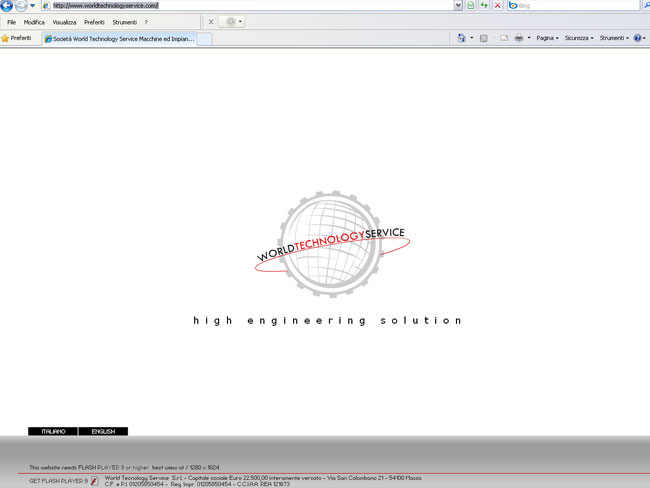650x488 pixels.
Task: Stop loading with the red X
Action: pyautogui.click(x=497, y=5)
